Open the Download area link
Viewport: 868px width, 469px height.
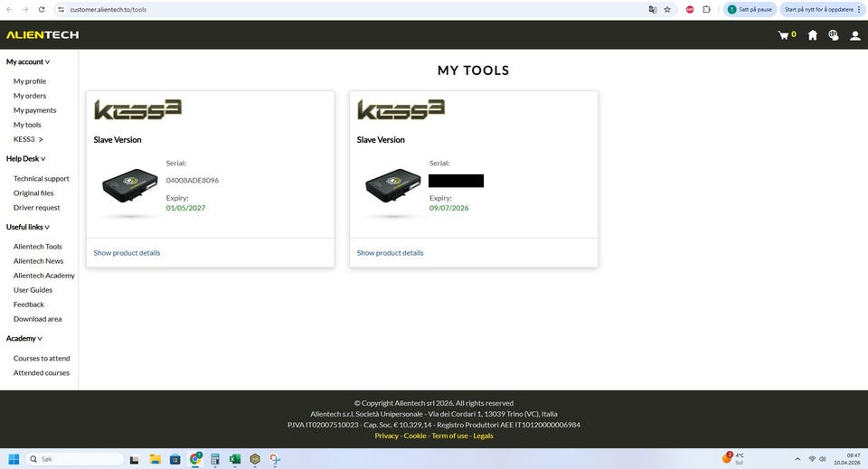click(x=38, y=319)
